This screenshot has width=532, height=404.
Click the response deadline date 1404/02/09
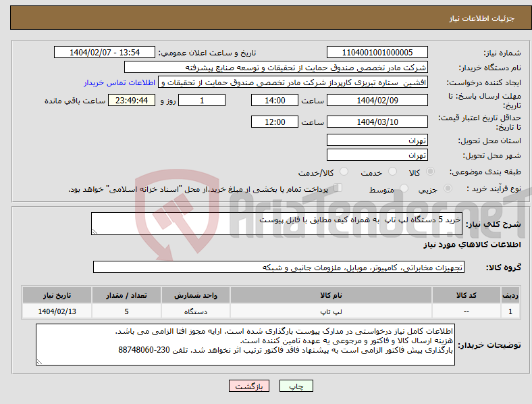coord(377,100)
